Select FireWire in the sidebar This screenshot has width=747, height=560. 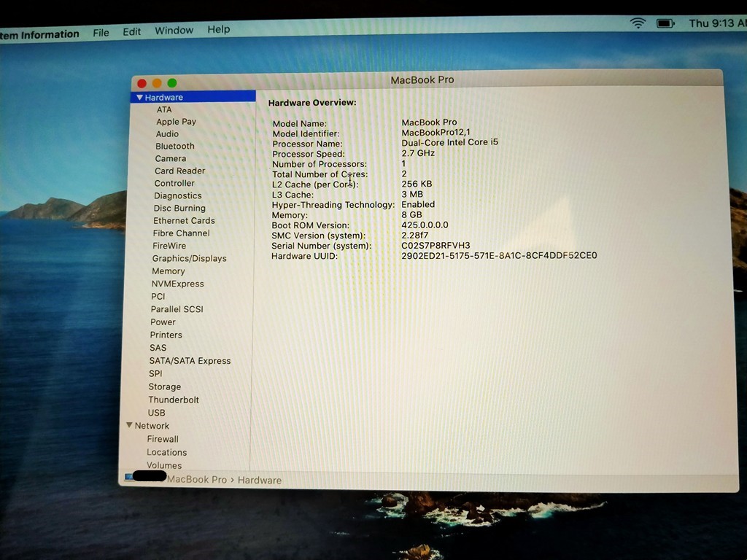[x=169, y=246]
